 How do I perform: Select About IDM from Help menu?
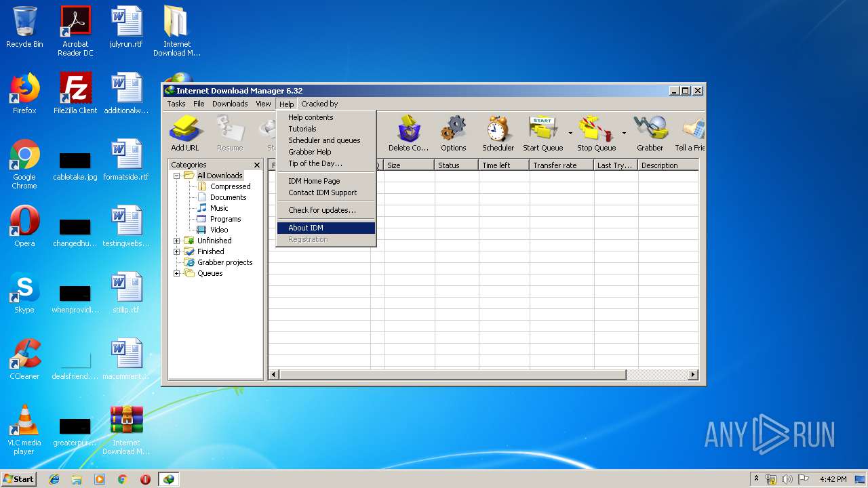click(x=326, y=228)
